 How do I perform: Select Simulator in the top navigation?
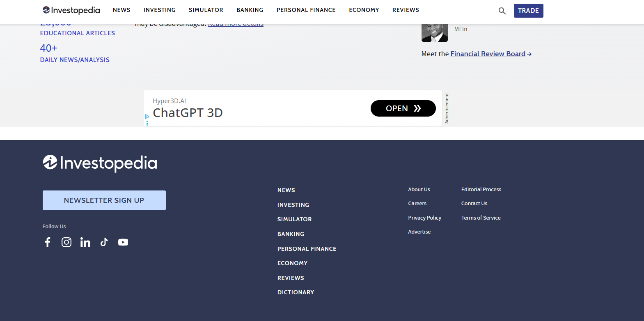[206, 10]
